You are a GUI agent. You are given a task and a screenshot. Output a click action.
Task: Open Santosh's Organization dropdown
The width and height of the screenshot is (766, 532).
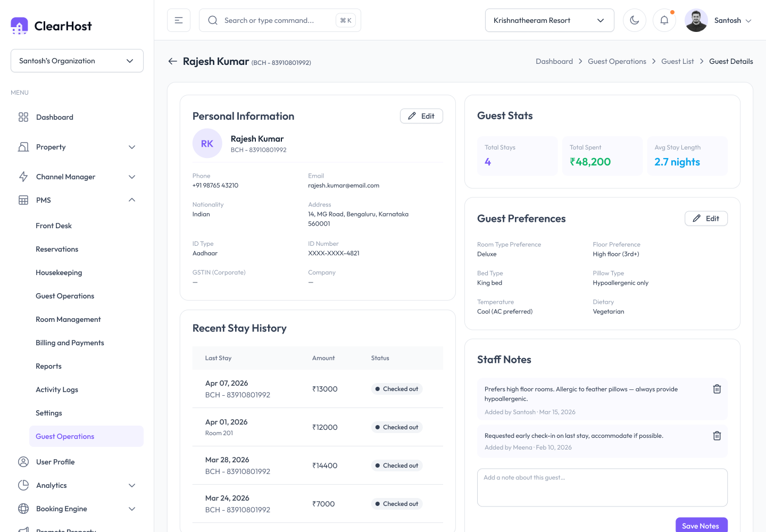click(77, 61)
